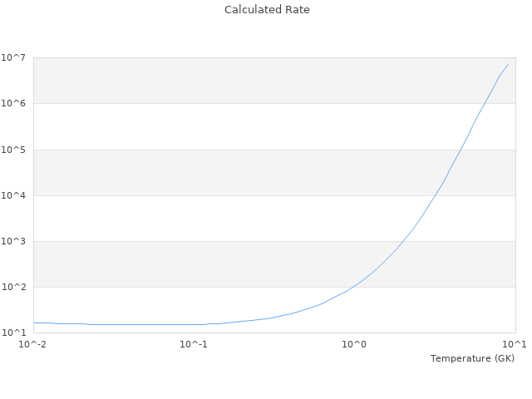Click the "Temperature (GK)" axis label

472,358
